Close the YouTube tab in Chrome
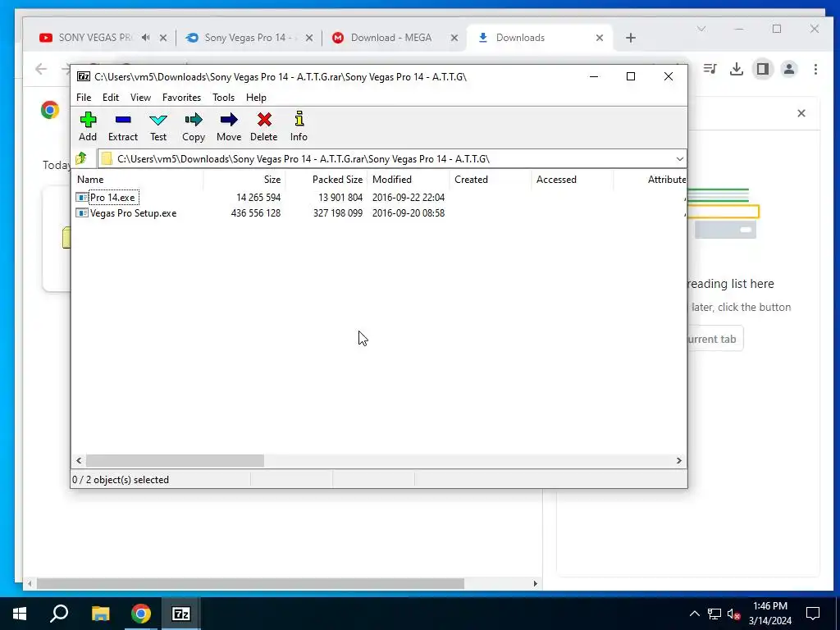Viewport: 840px width, 630px height. click(x=163, y=38)
